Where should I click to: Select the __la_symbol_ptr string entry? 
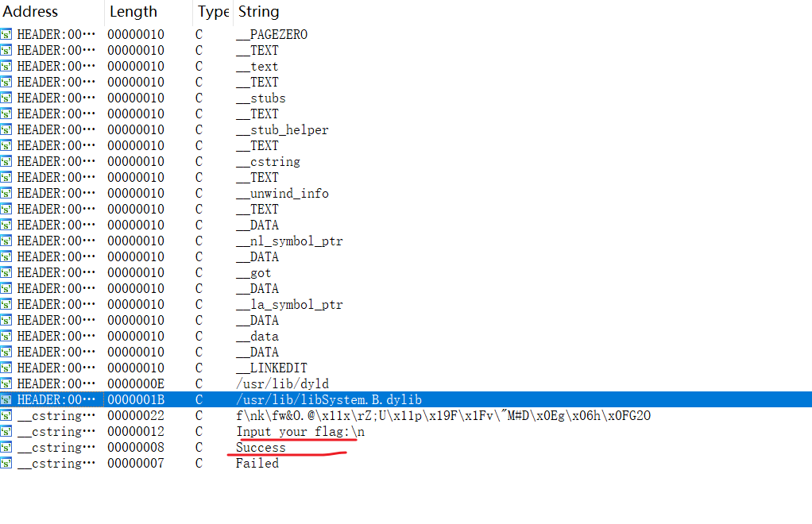(x=289, y=304)
